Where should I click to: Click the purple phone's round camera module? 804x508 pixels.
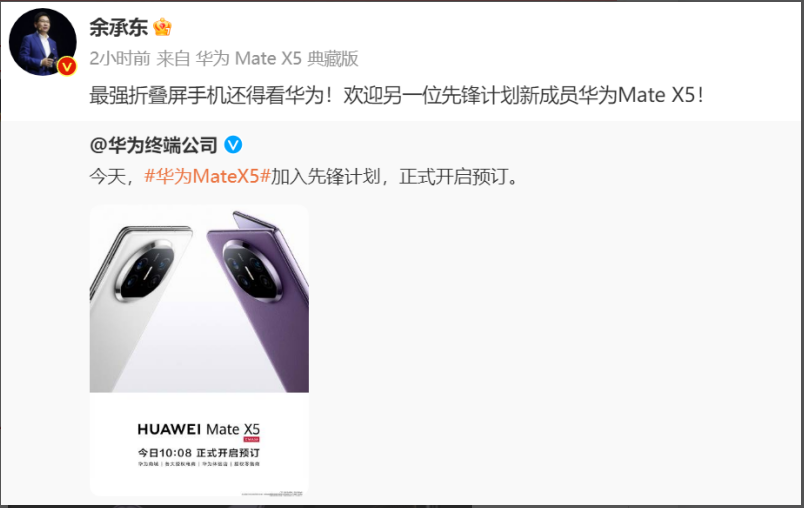[x=253, y=270]
